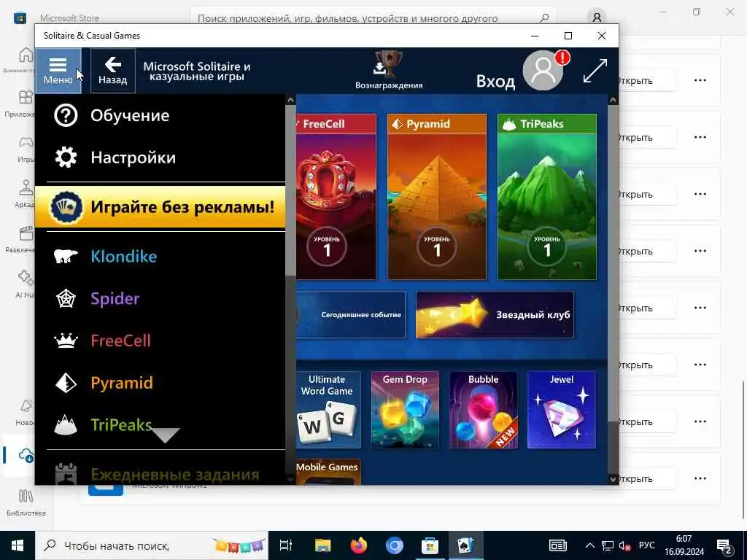Launch the Gem Drop game tile
The width and height of the screenshot is (747, 560).
(x=405, y=410)
